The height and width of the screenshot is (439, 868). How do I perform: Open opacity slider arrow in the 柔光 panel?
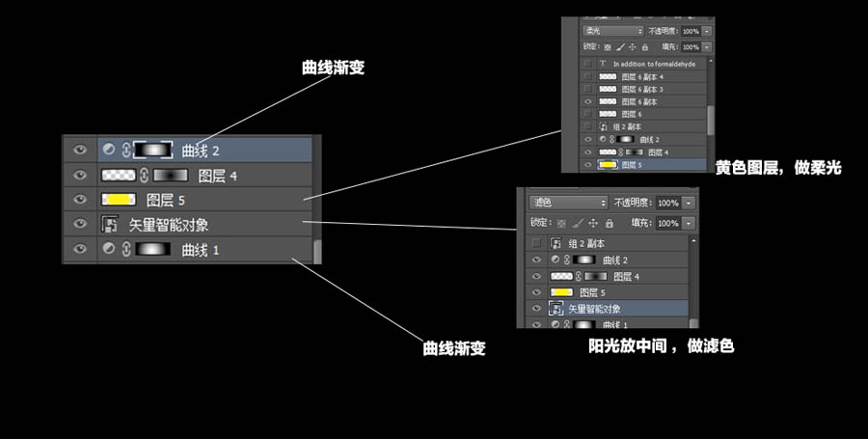click(707, 31)
